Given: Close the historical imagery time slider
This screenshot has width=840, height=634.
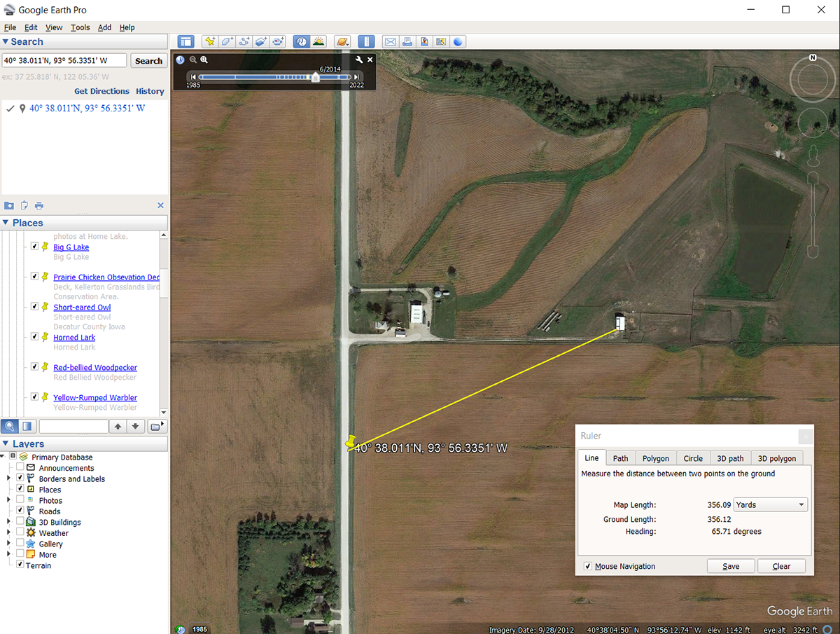Looking at the screenshot, I should click(x=370, y=60).
